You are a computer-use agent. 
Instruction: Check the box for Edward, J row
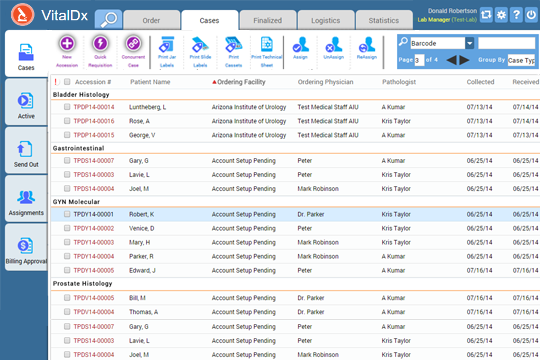67,270
